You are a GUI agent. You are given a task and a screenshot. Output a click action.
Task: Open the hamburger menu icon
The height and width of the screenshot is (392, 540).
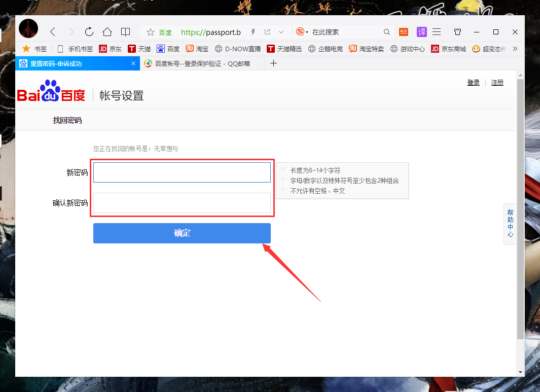click(x=437, y=31)
